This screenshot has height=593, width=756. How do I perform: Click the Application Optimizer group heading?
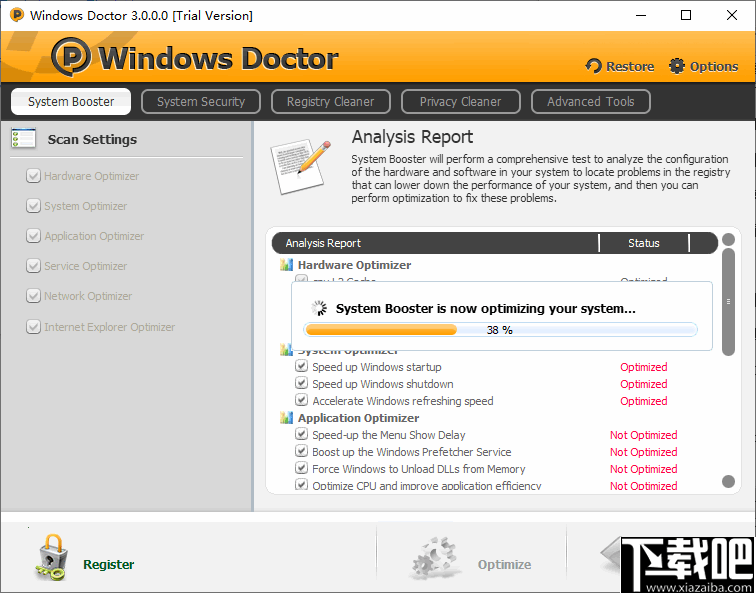358,418
